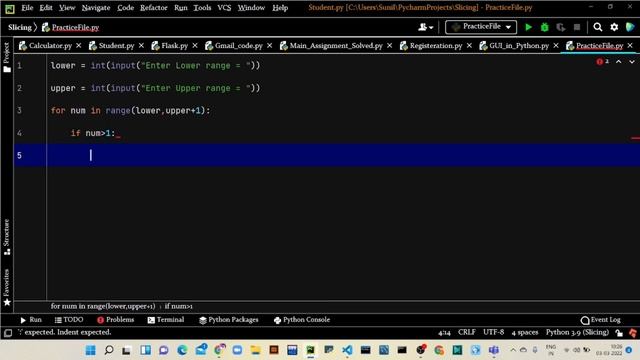The height and width of the screenshot is (360, 640).
Task: Open the user account icon dropdown
Action: pyautogui.click(x=425, y=27)
